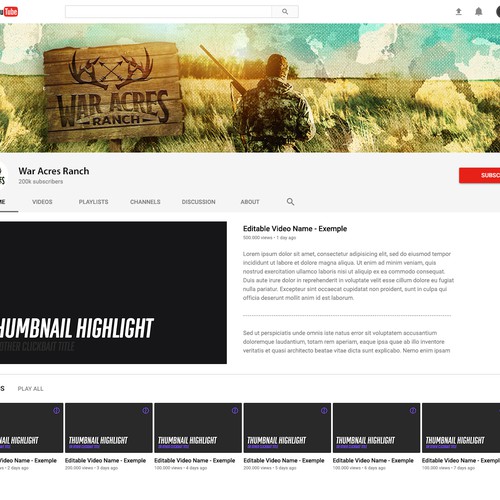This screenshot has height=500, width=500.
Task: Click inside the top YouTube search field
Action: pos(168,12)
